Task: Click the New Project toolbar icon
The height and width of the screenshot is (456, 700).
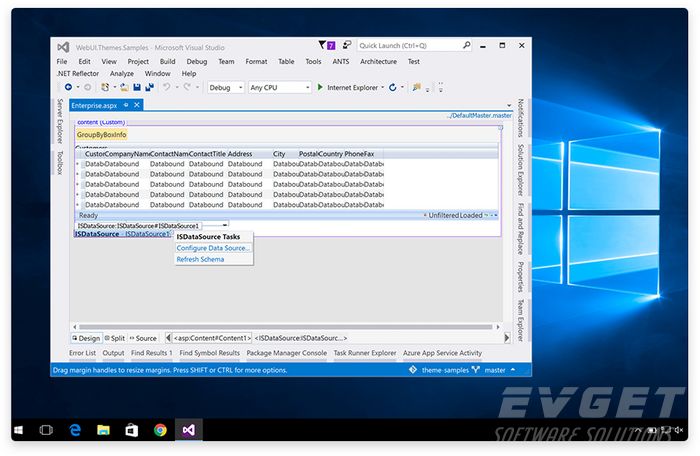Action: [x=105, y=87]
